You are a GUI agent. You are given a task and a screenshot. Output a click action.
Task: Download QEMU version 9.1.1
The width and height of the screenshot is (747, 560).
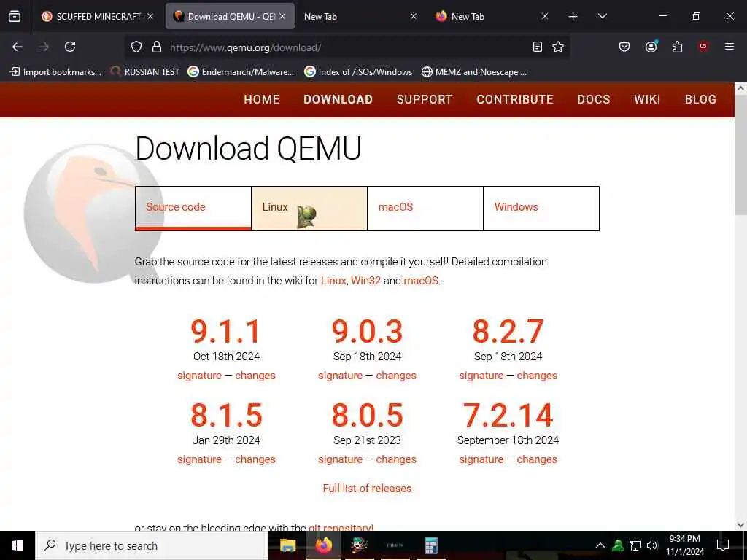(x=226, y=331)
